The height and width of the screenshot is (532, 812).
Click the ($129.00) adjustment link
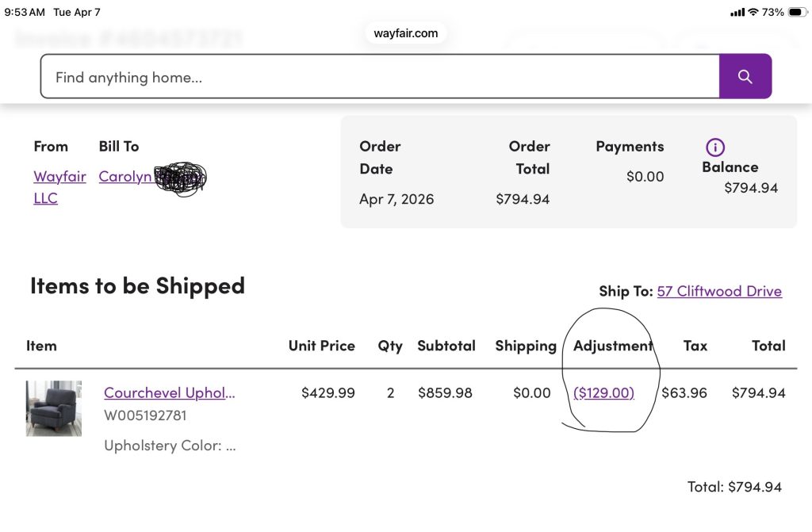pyautogui.click(x=603, y=392)
